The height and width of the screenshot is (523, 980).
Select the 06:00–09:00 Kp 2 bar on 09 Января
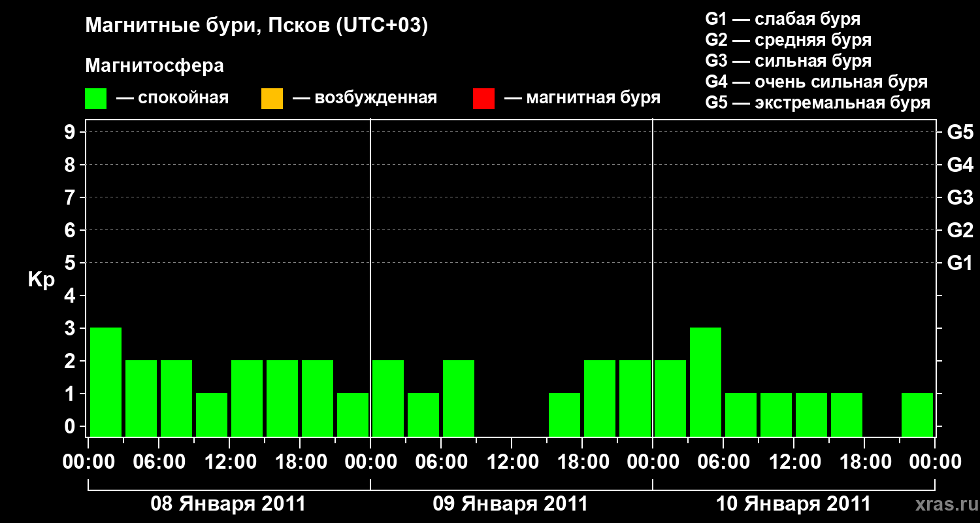pyautogui.click(x=459, y=398)
